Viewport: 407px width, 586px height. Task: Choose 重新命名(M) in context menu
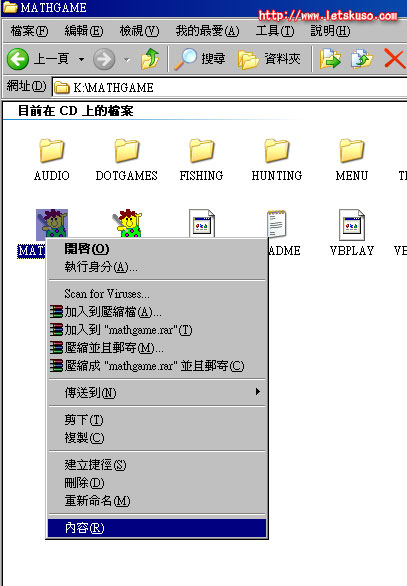(x=157, y=500)
